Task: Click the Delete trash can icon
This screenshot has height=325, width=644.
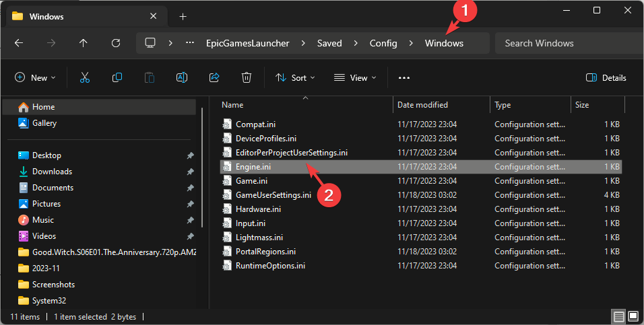Action: click(x=247, y=77)
